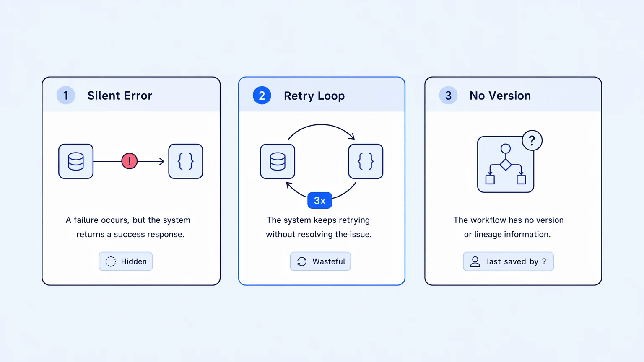Click the database icon in Retry Loop card

click(278, 161)
